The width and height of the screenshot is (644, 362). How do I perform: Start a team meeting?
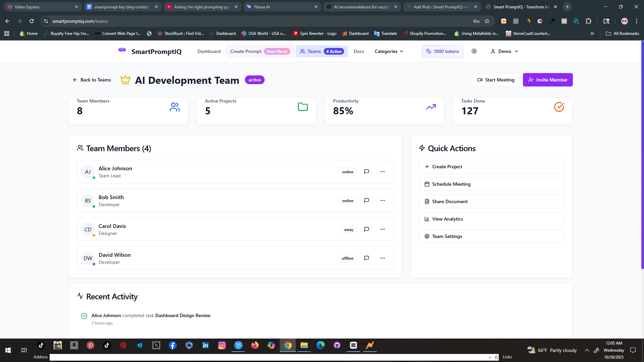[496, 80]
